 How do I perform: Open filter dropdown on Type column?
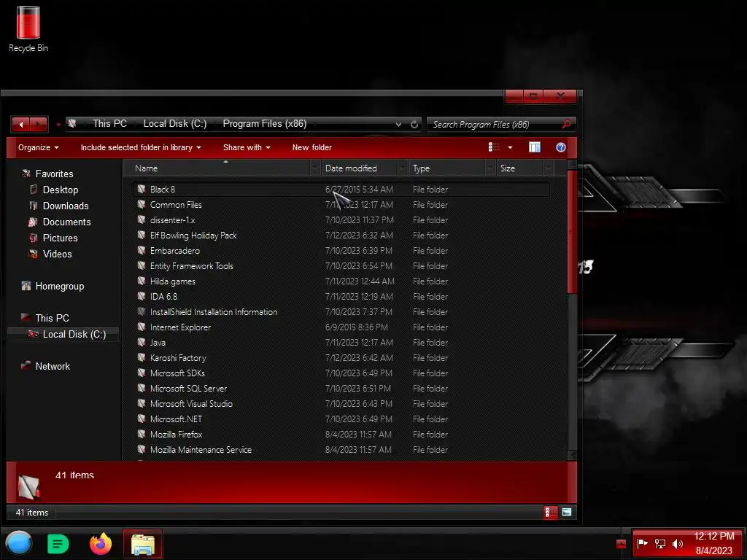[x=490, y=168]
